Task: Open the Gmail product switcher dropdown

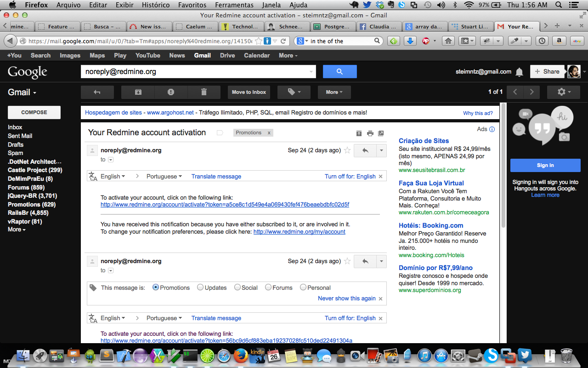Action: point(22,92)
